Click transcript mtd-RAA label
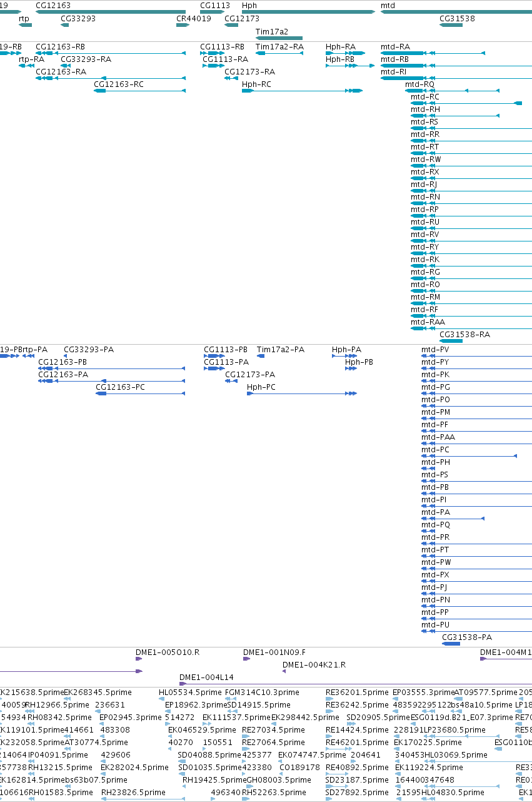Viewport: 532px width, 802px height. click(x=428, y=322)
